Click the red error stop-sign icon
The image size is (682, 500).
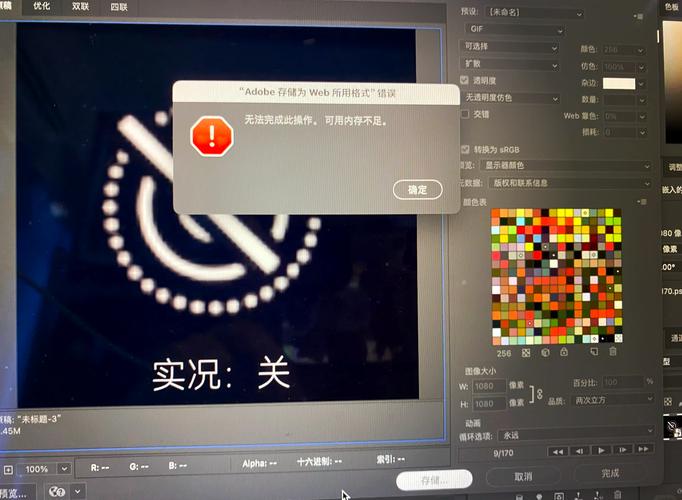tap(212, 137)
